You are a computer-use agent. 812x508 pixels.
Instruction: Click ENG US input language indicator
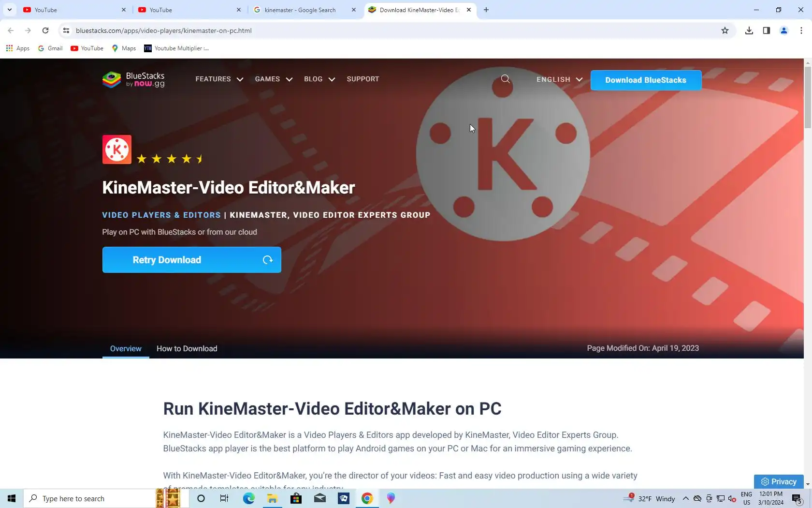click(x=747, y=498)
